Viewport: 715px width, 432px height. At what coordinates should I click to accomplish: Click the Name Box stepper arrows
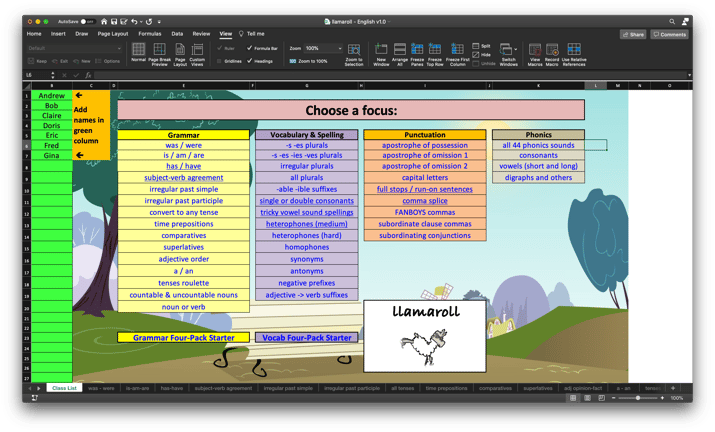tap(53, 75)
